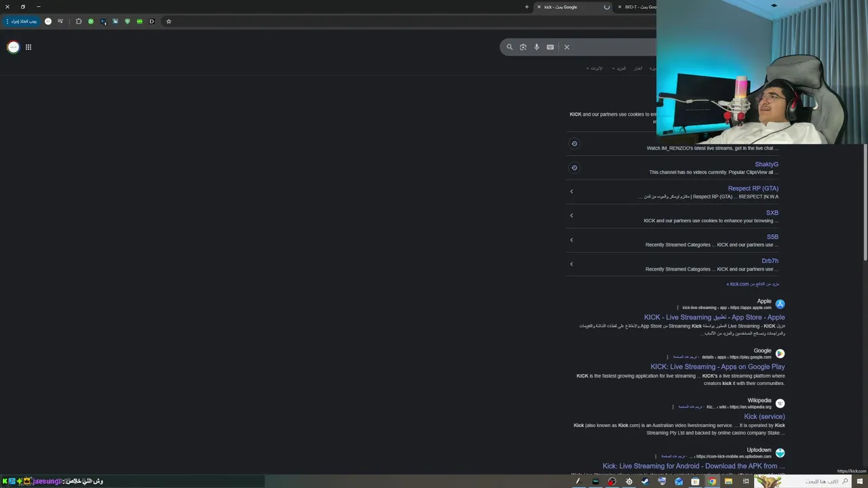The image size is (868, 488).
Task: Open the media control playlist icon
Action: (60, 21)
